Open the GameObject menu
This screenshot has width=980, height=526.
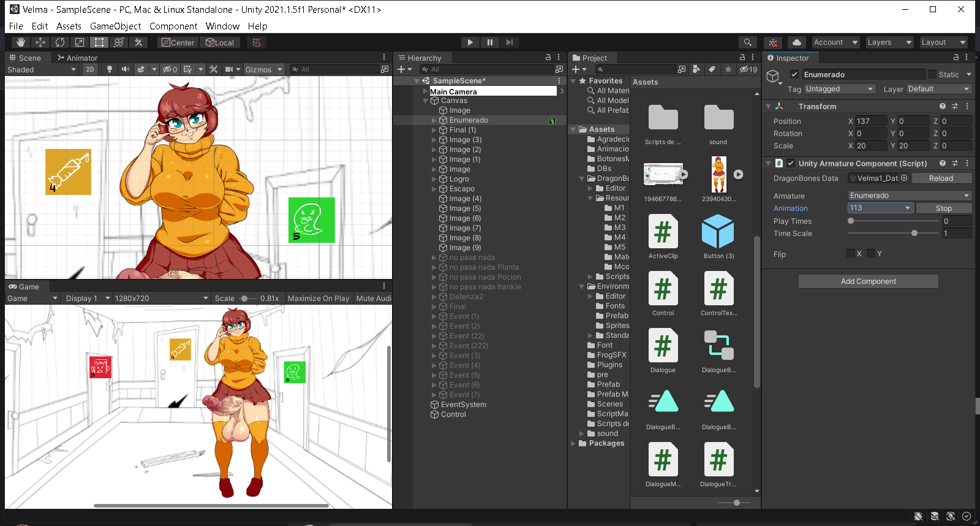(x=115, y=26)
